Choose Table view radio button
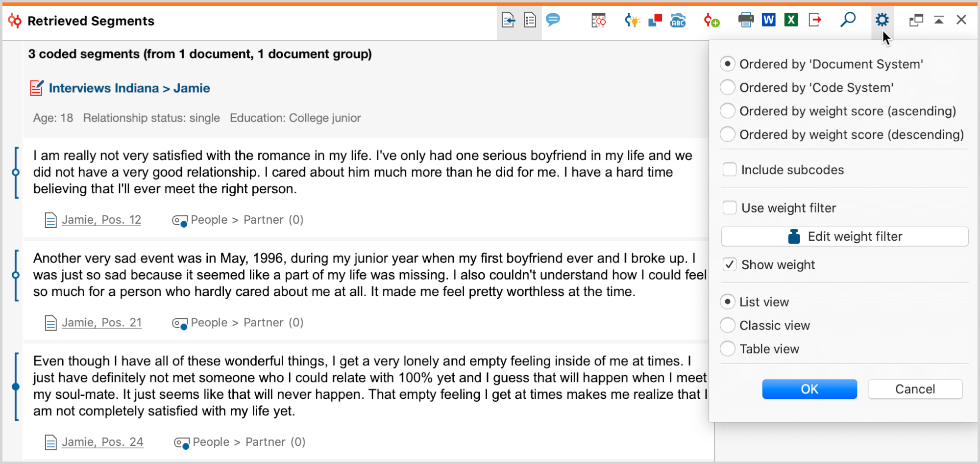The height and width of the screenshot is (464, 980). point(728,349)
